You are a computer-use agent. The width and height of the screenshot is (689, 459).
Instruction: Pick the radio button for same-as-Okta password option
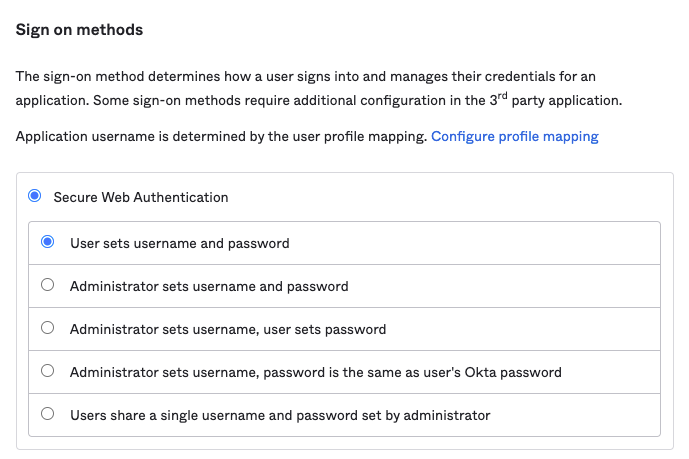47,371
